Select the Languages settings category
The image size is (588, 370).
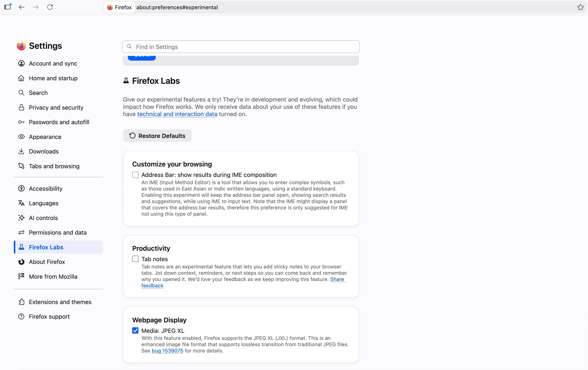pyautogui.click(x=58, y=203)
